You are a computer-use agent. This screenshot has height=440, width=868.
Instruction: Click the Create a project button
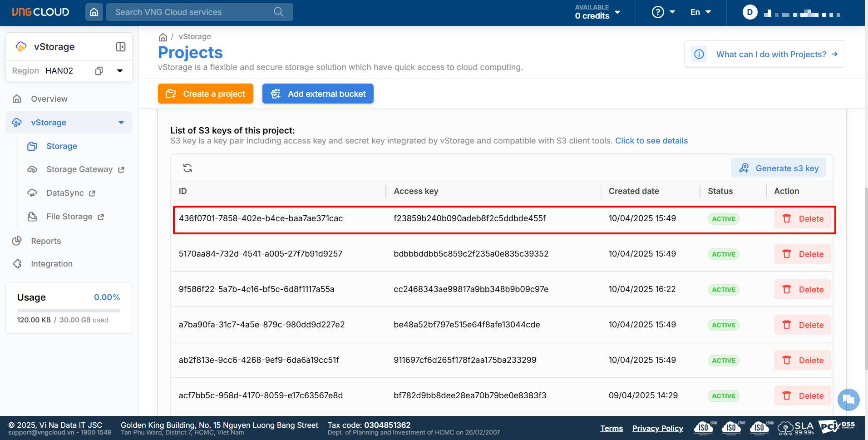pyautogui.click(x=206, y=94)
